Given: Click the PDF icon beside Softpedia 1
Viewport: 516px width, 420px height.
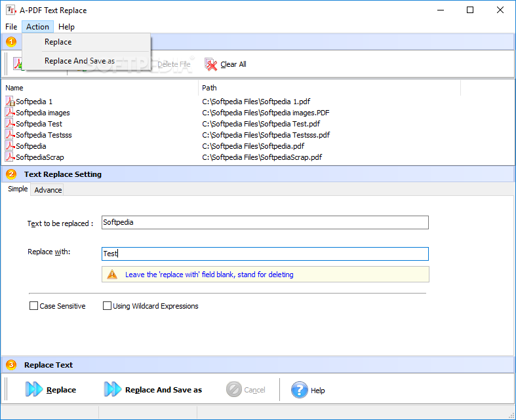Looking at the screenshot, I should (10, 102).
